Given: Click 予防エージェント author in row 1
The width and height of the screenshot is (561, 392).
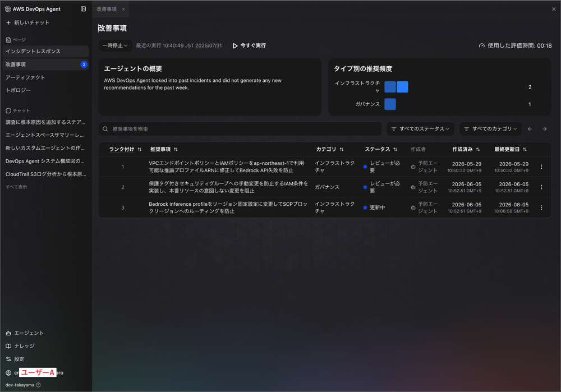Looking at the screenshot, I should pos(424,167).
